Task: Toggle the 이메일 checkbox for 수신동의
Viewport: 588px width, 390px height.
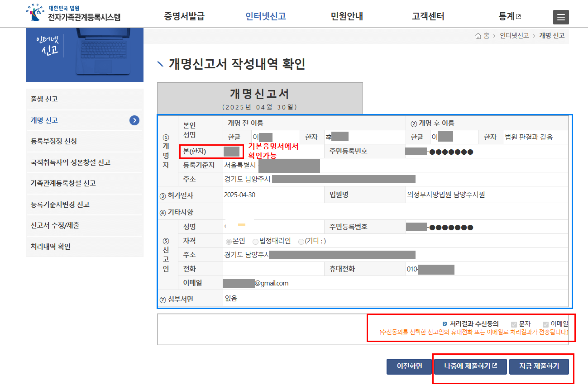Action: click(x=545, y=324)
